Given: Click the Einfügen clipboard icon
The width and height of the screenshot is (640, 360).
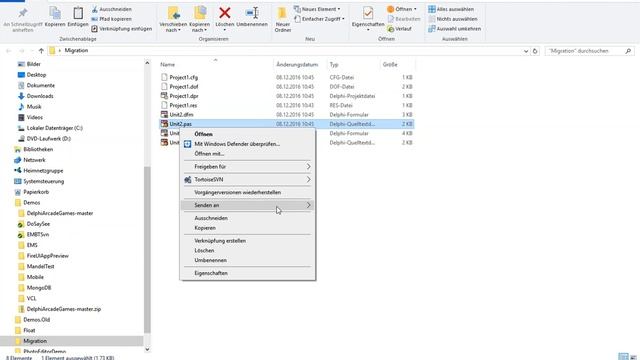Looking at the screenshot, I should point(78,13).
